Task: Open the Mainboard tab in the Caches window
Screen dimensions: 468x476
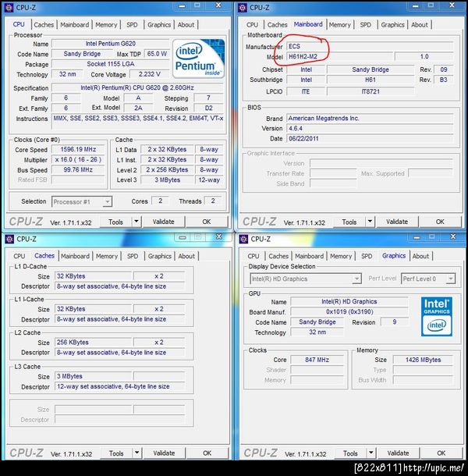Action: click(75, 256)
